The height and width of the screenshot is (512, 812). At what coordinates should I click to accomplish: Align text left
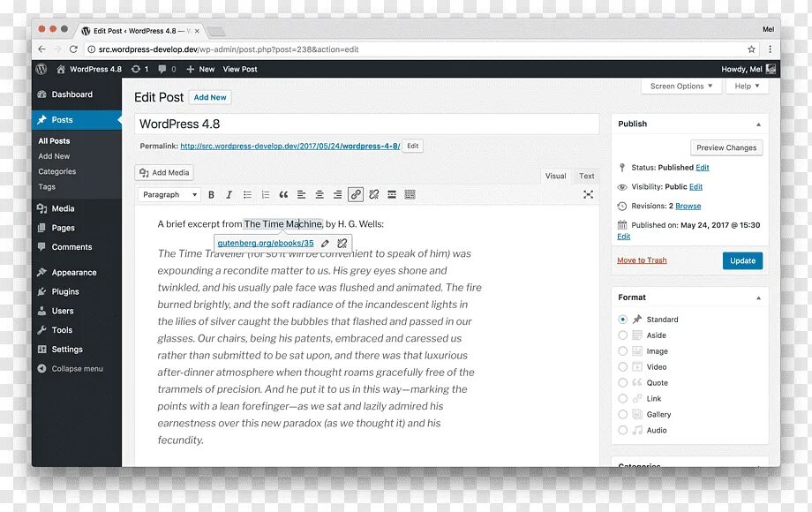point(301,195)
